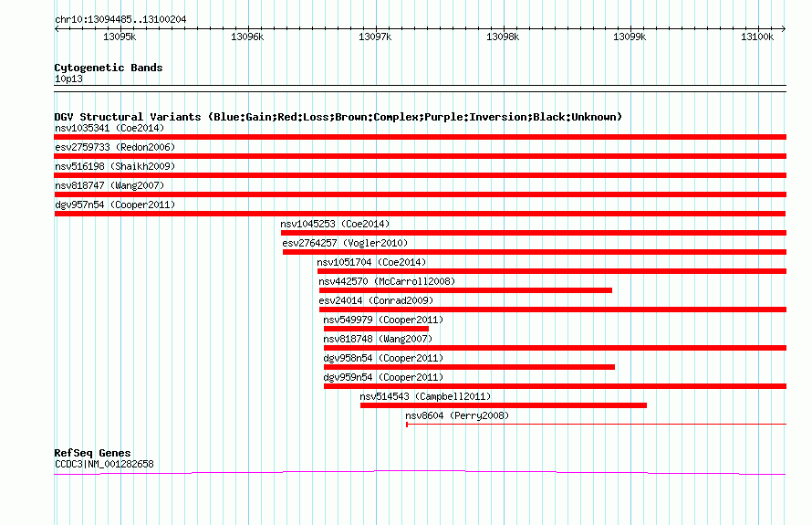This screenshot has height=525, width=812.
Task: Open the nsv514543 (Campbell2011) label
Action: pos(425,396)
